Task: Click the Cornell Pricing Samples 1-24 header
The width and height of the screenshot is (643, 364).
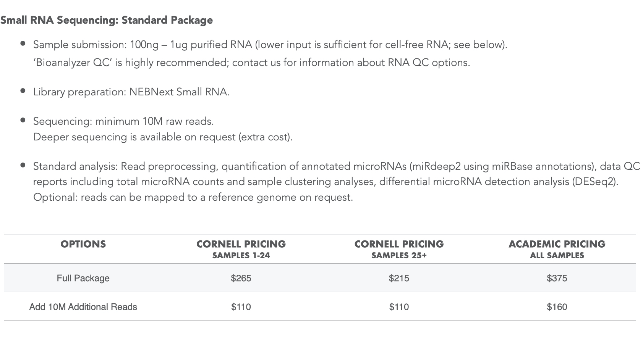Action: point(241,249)
